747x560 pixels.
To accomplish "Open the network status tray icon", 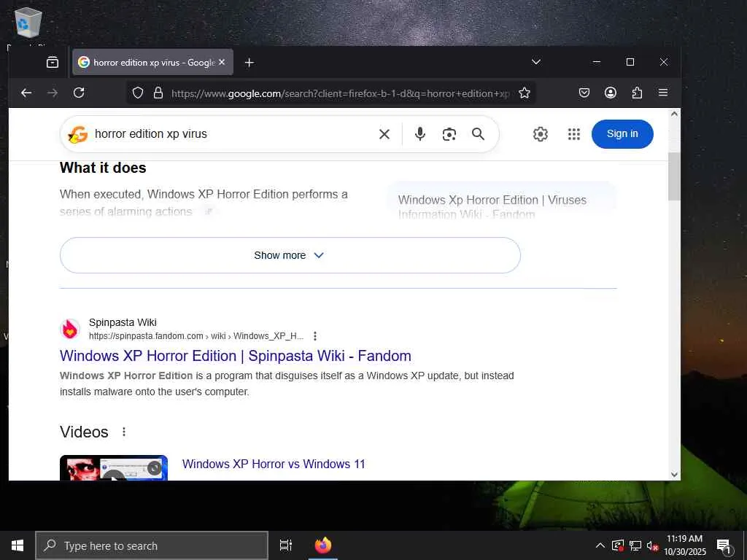I will pyautogui.click(x=635, y=545).
